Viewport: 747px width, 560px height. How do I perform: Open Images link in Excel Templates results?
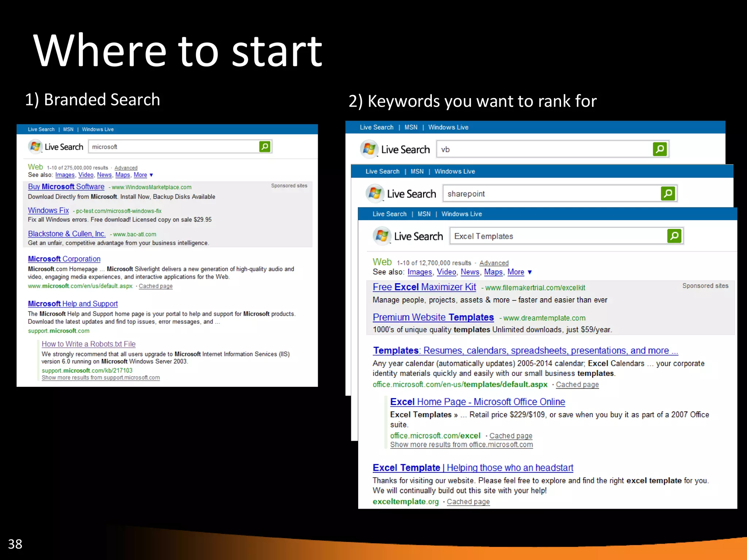(419, 272)
